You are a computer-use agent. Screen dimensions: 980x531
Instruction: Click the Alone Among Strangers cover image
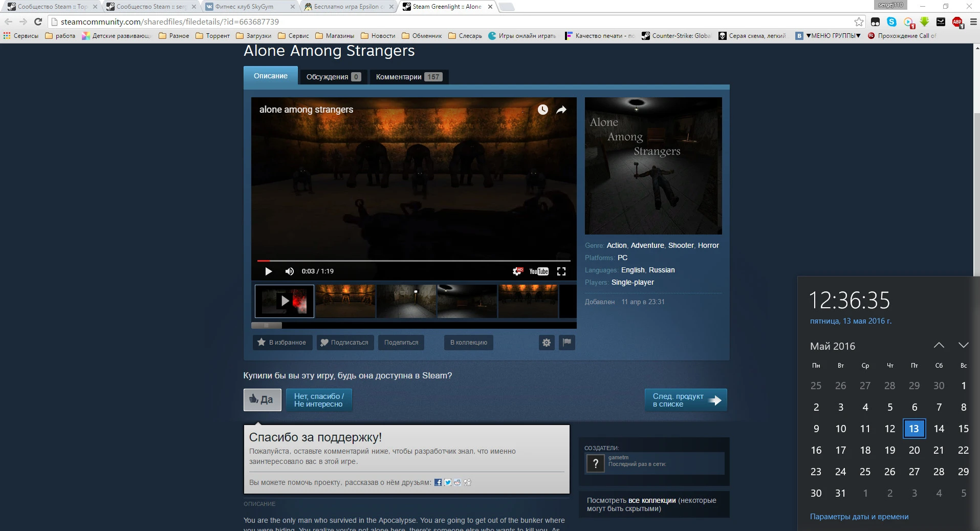point(654,166)
